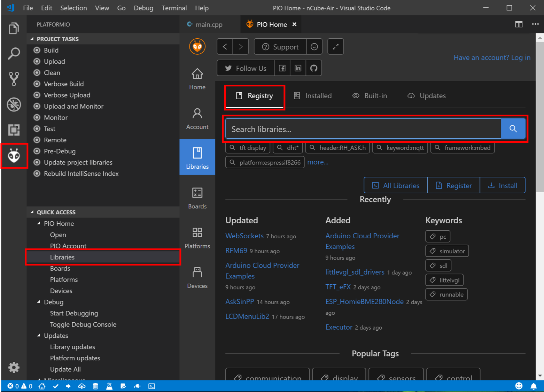Click the Install button
544x392 pixels.
pos(503,185)
